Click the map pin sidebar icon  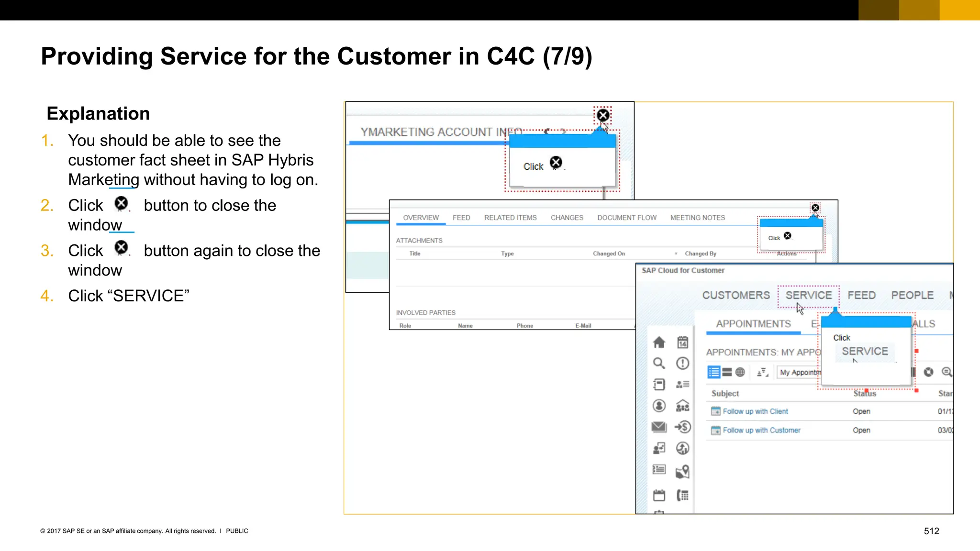[x=682, y=472]
